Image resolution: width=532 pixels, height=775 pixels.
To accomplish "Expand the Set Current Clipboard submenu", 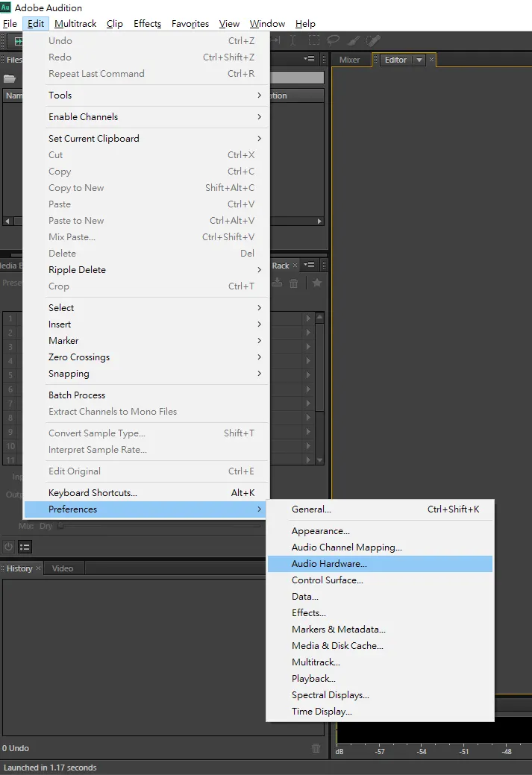I will [155, 139].
